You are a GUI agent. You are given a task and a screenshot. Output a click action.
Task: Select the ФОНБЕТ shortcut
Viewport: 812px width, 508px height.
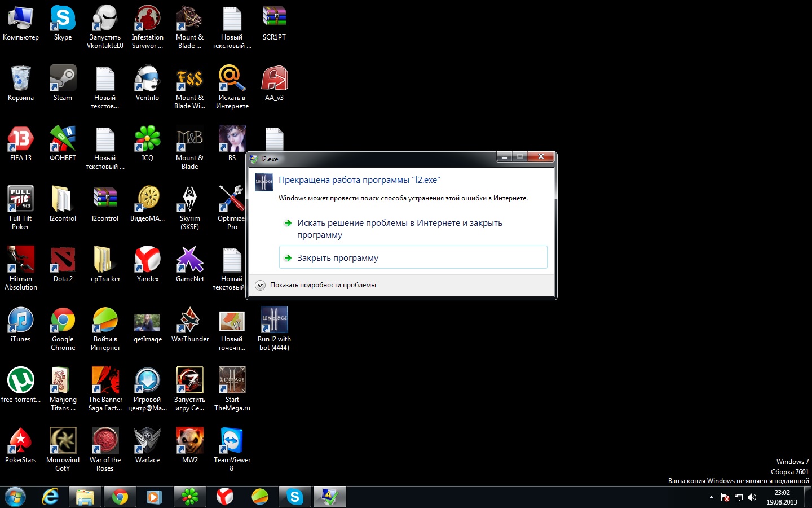click(x=63, y=144)
